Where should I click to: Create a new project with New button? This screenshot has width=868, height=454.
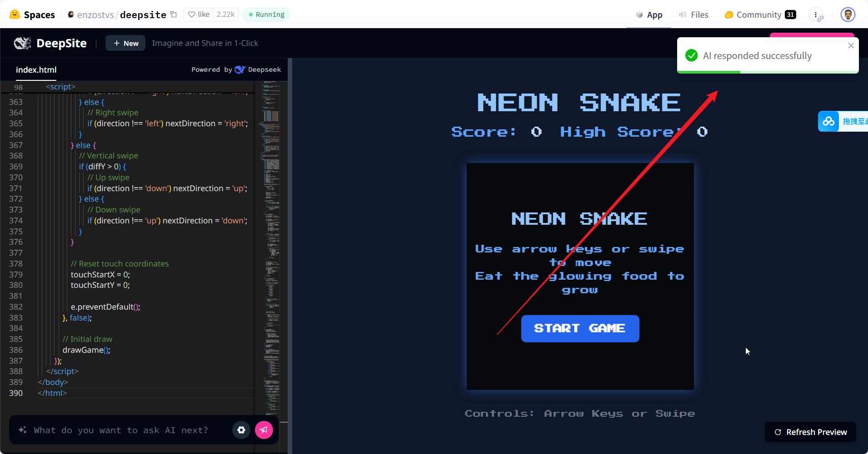point(125,43)
